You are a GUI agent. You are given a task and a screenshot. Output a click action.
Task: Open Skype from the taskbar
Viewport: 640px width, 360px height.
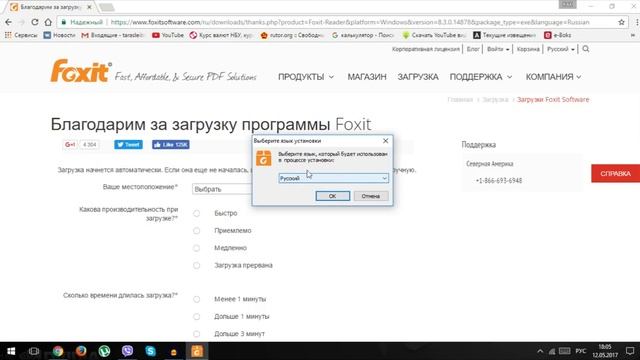coord(151,351)
